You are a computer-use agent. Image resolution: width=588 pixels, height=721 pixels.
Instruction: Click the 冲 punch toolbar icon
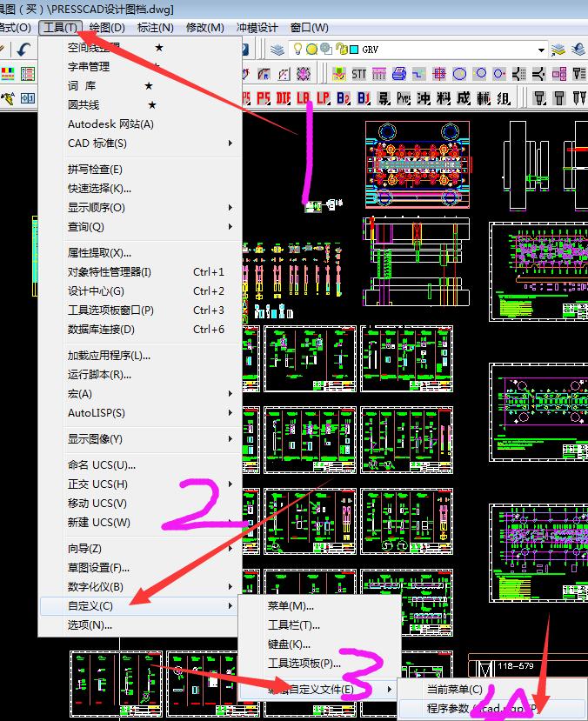[424, 98]
